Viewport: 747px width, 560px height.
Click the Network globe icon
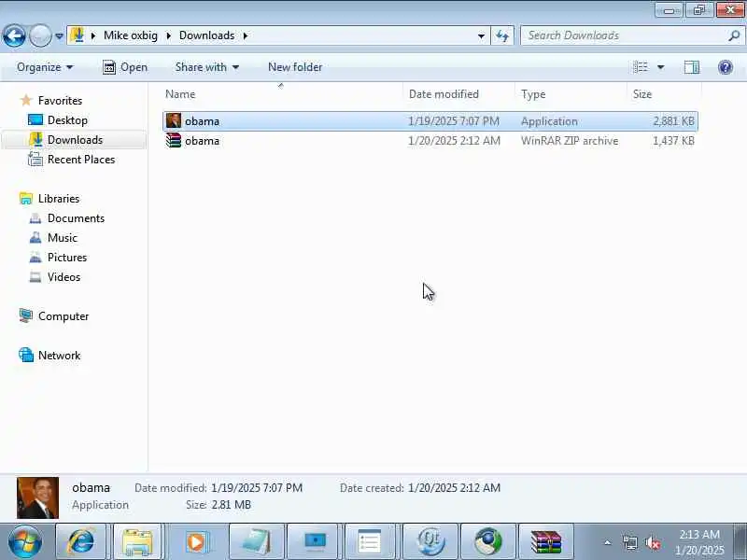point(26,355)
